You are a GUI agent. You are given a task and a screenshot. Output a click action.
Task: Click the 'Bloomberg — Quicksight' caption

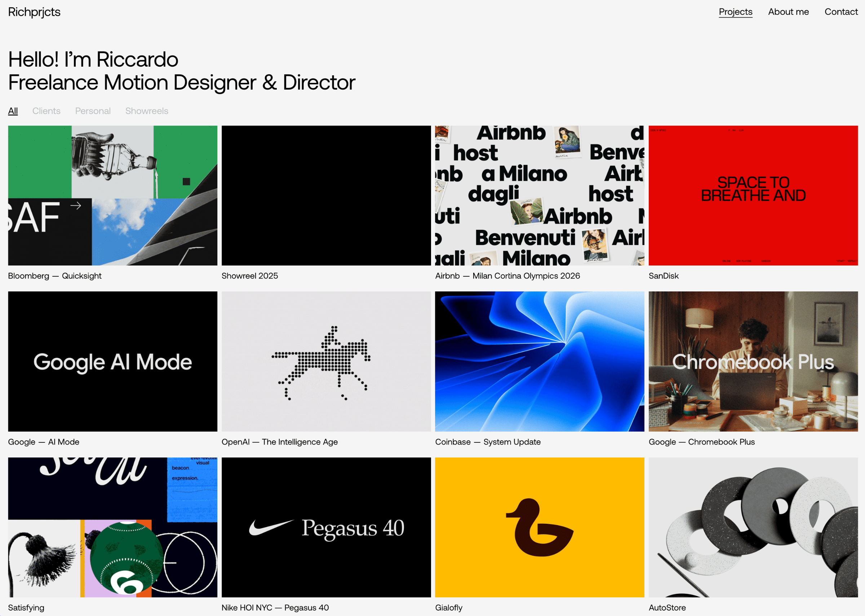55,276
